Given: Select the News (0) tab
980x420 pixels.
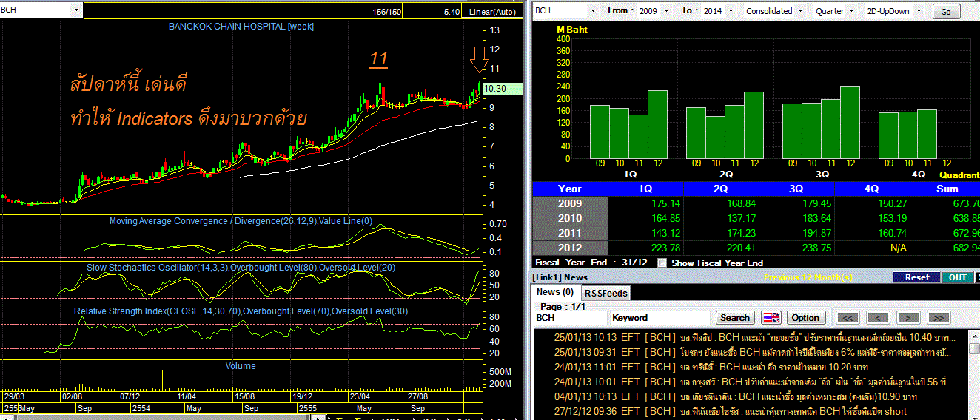Looking at the screenshot, I should [555, 292].
